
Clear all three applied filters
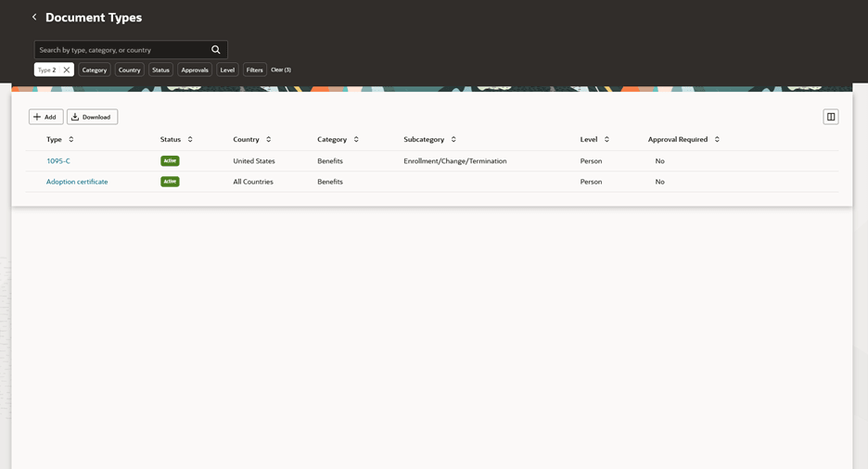(281, 70)
